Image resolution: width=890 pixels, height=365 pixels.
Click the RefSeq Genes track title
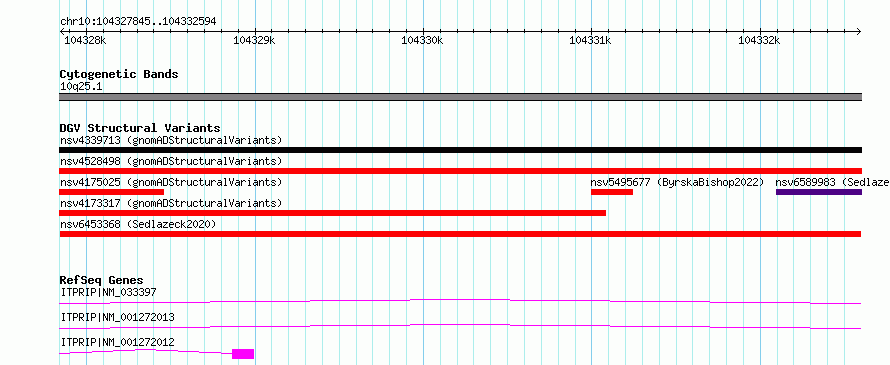click(x=102, y=280)
